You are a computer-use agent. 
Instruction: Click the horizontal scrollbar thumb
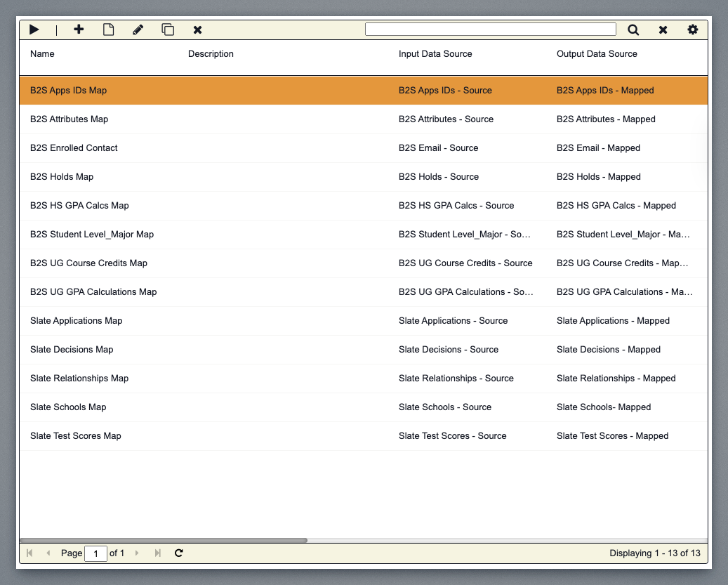[x=164, y=540]
